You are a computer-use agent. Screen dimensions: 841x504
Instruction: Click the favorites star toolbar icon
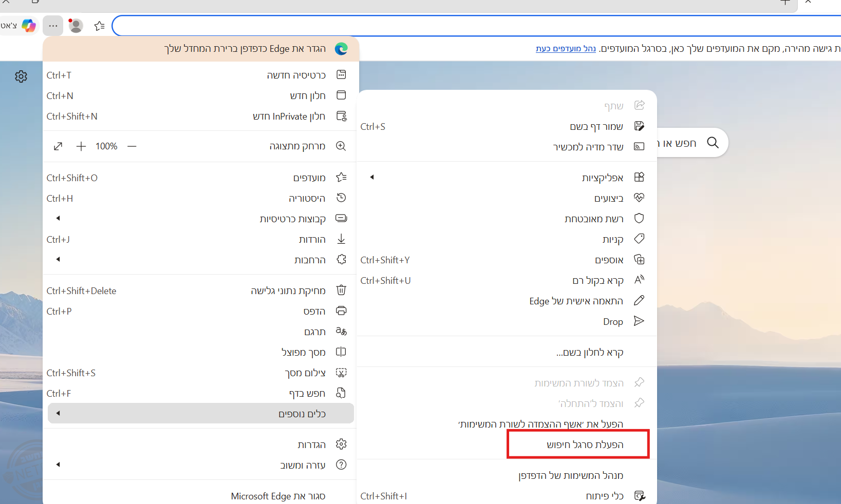[100, 26]
